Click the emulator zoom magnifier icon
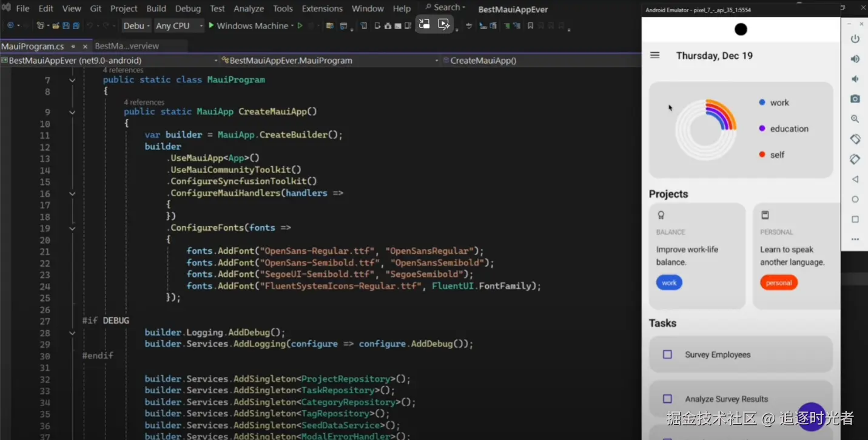 click(x=855, y=119)
